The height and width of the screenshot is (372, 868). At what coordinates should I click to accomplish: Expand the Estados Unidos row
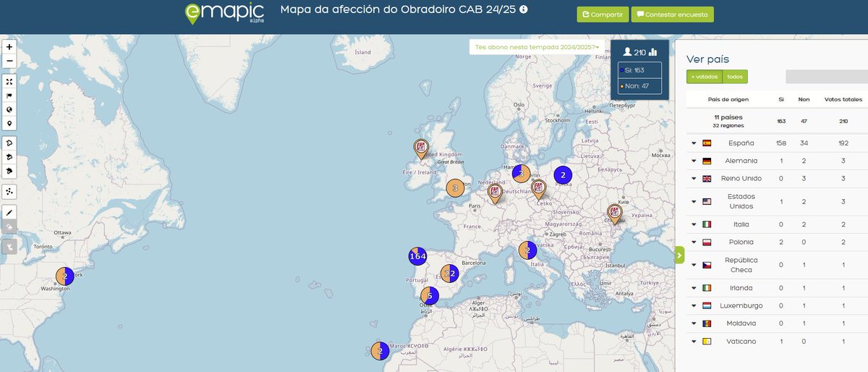[x=694, y=202]
